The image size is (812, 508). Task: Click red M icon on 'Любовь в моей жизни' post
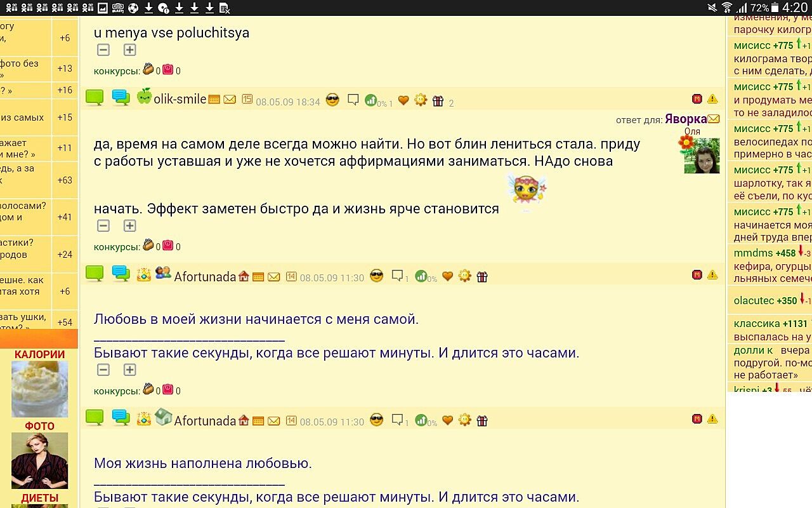697,275
